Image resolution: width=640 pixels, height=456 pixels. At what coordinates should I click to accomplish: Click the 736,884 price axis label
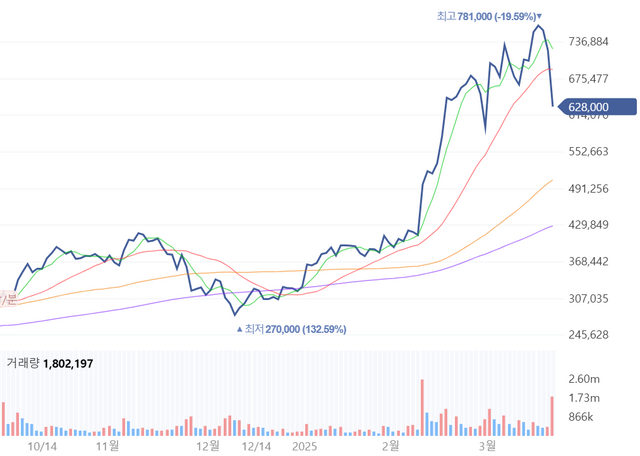tap(588, 42)
